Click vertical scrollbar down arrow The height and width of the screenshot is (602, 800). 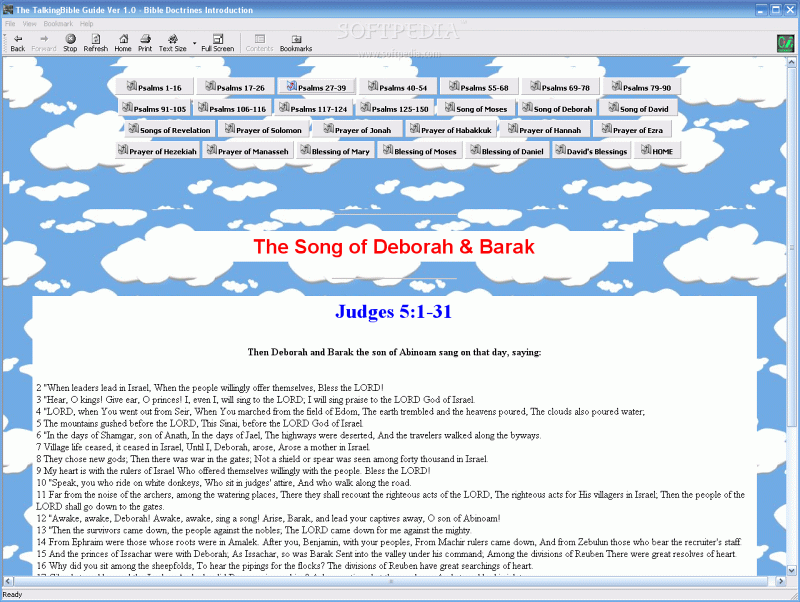click(x=791, y=571)
